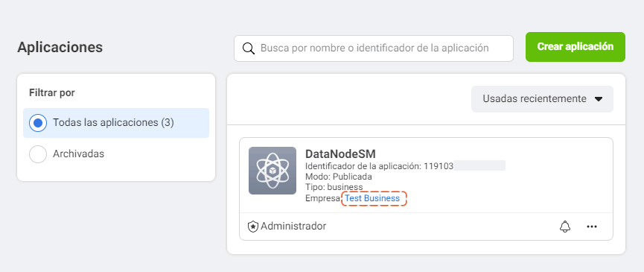Click the magnifying glass search icon
644x272 pixels.
point(249,48)
